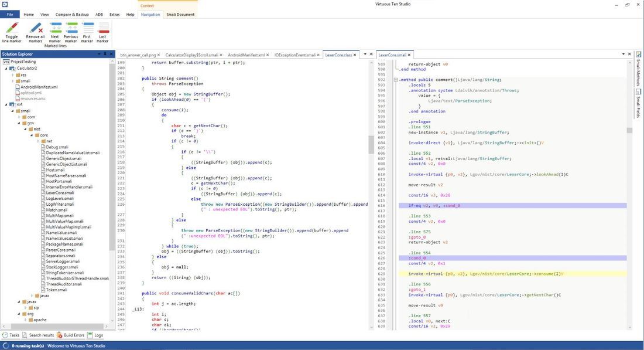Switch to AndroidManifest.xml document tab

[246, 55]
